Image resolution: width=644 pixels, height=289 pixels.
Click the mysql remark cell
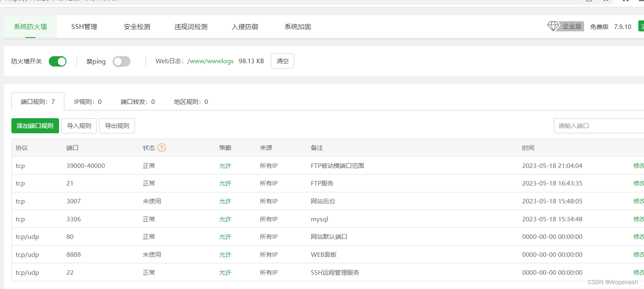click(319, 219)
